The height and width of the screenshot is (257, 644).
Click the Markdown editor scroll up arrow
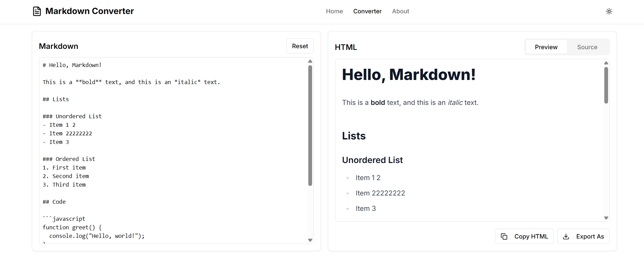[310, 61]
